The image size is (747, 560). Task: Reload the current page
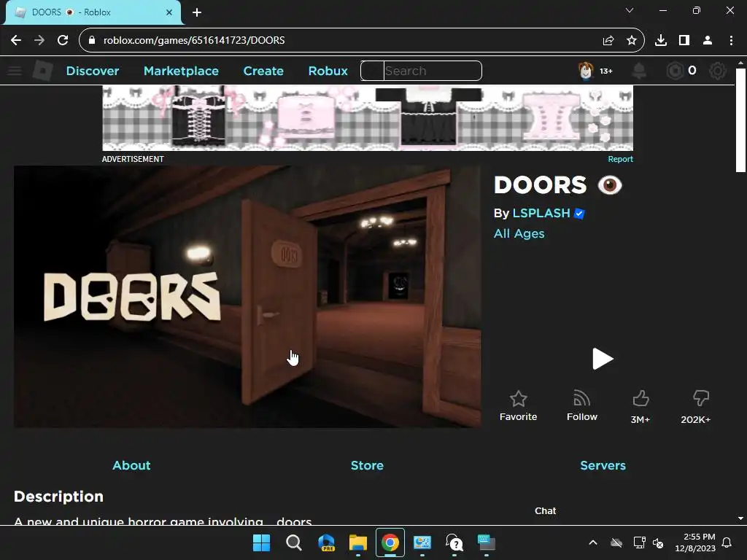point(63,40)
